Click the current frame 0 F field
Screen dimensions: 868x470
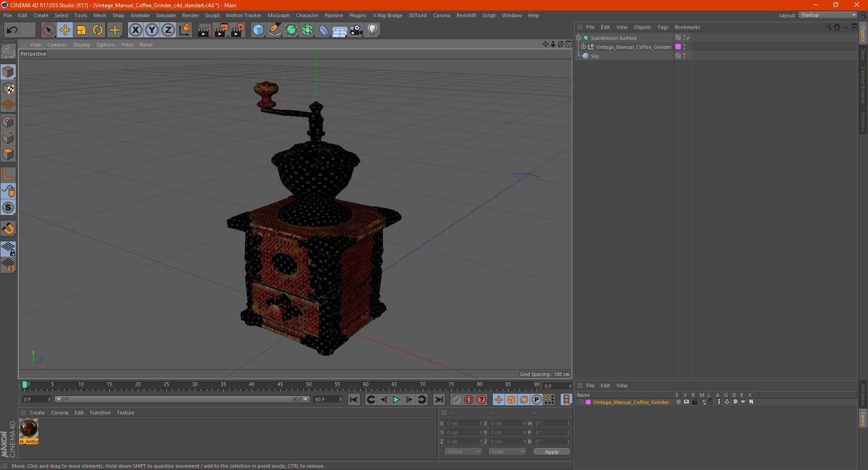pos(37,399)
